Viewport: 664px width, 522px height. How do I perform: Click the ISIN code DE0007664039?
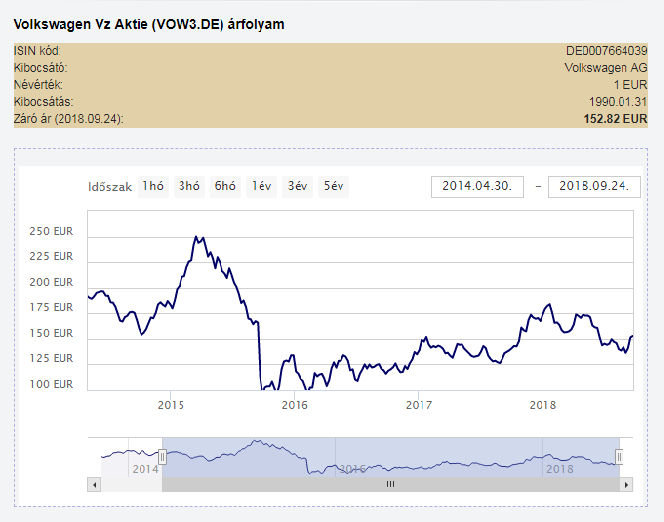[606, 50]
